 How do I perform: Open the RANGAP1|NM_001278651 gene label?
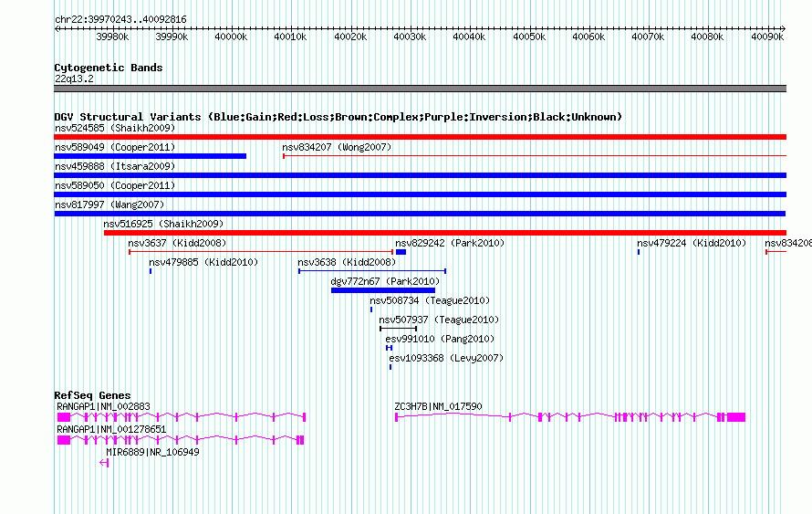coord(111,429)
